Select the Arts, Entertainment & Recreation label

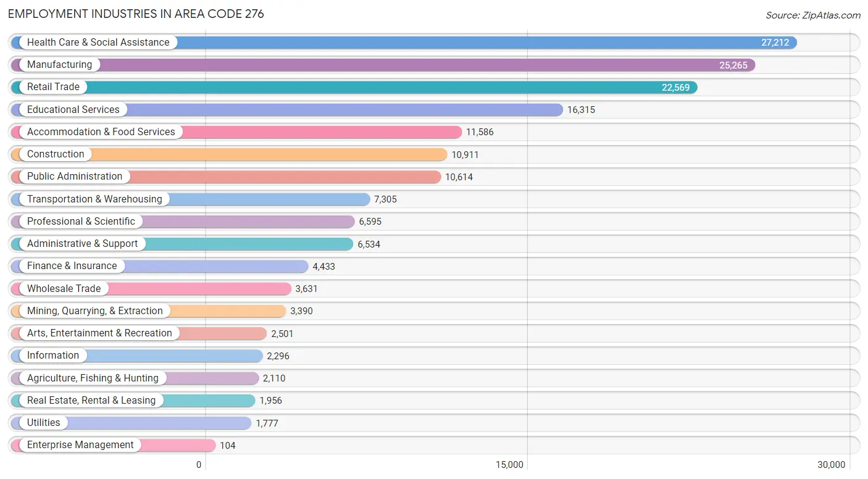[99, 333]
